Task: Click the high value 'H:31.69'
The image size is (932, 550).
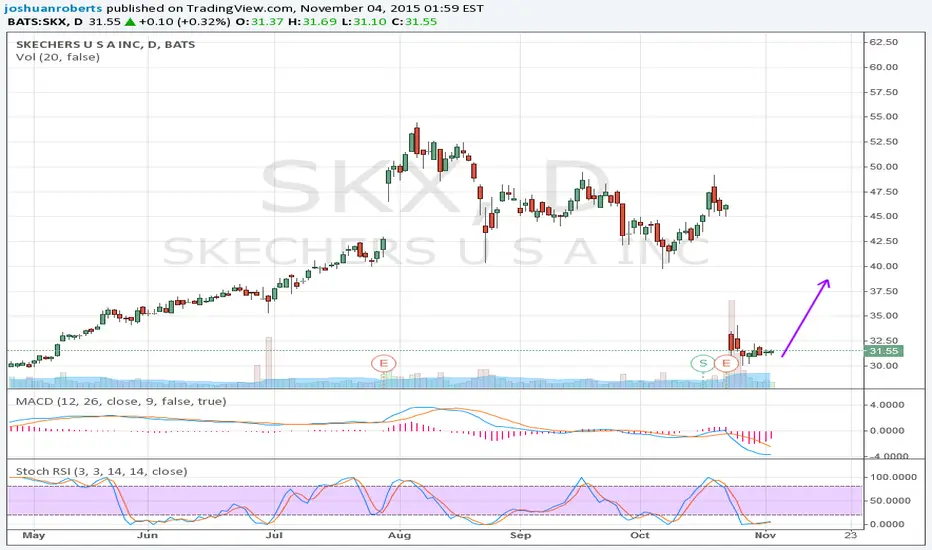Action: [313, 21]
